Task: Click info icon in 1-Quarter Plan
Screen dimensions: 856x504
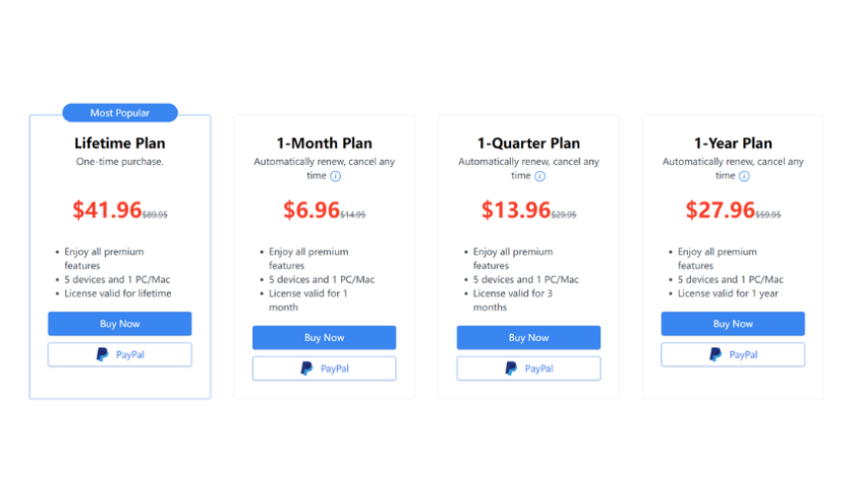Action: click(x=540, y=176)
